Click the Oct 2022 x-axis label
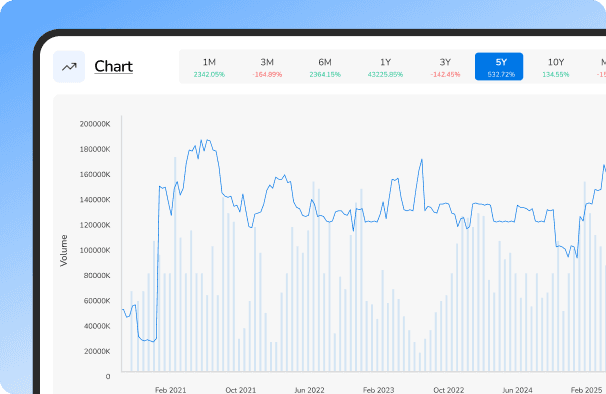Image resolution: width=606 pixels, height=394 pixels. (x=448, y=390)
